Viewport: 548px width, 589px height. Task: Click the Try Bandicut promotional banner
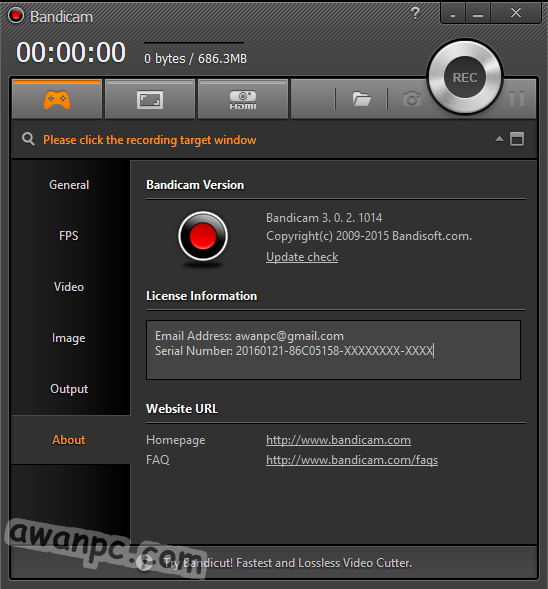point(288,563)
